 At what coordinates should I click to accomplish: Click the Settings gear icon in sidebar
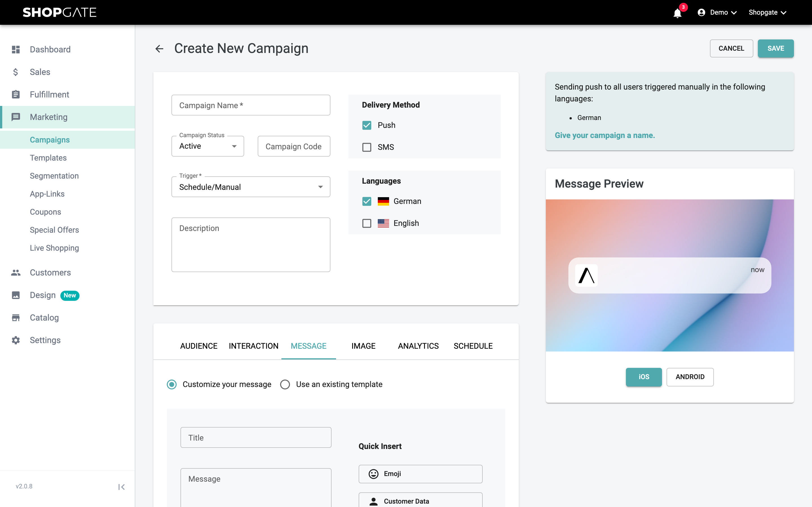[16, 340]
